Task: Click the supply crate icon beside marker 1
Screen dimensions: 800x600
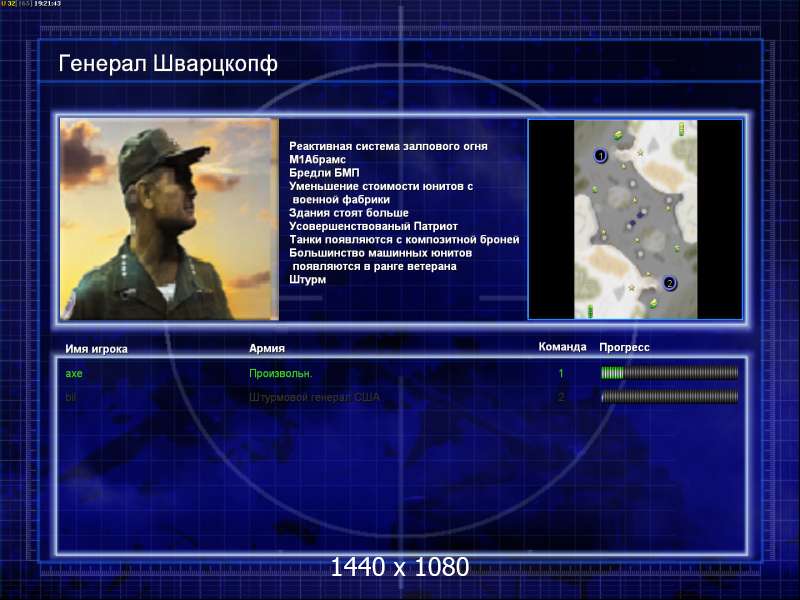Action: (618, 135)
